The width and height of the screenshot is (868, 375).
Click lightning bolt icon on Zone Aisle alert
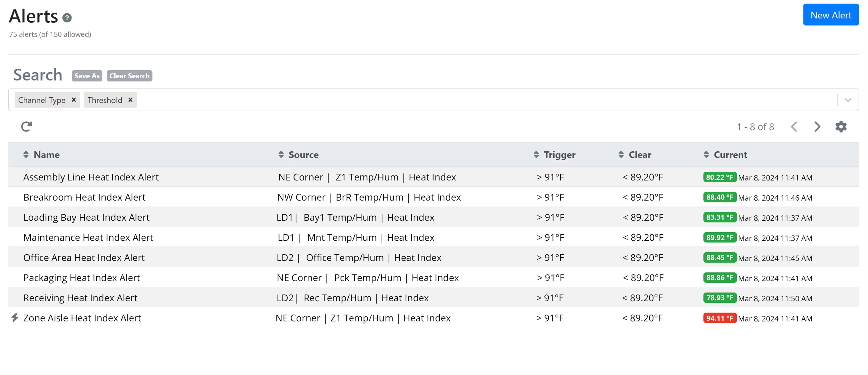pos(15,317)
